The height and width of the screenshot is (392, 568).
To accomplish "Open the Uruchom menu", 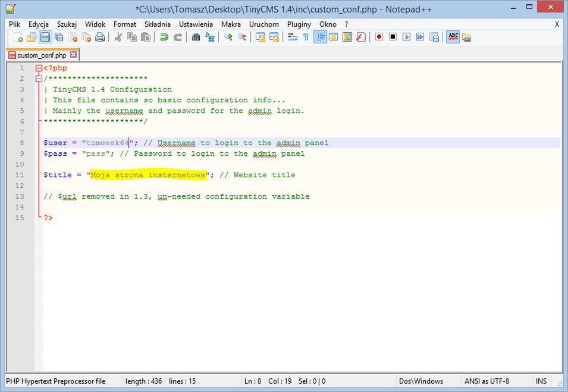I will [264, 24].
